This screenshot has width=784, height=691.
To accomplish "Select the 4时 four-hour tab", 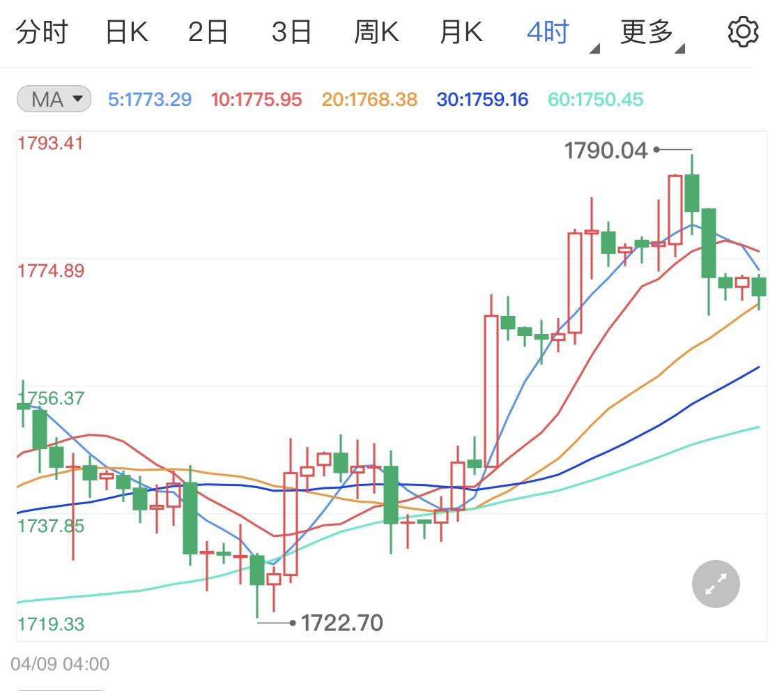I will click(548, 32).
